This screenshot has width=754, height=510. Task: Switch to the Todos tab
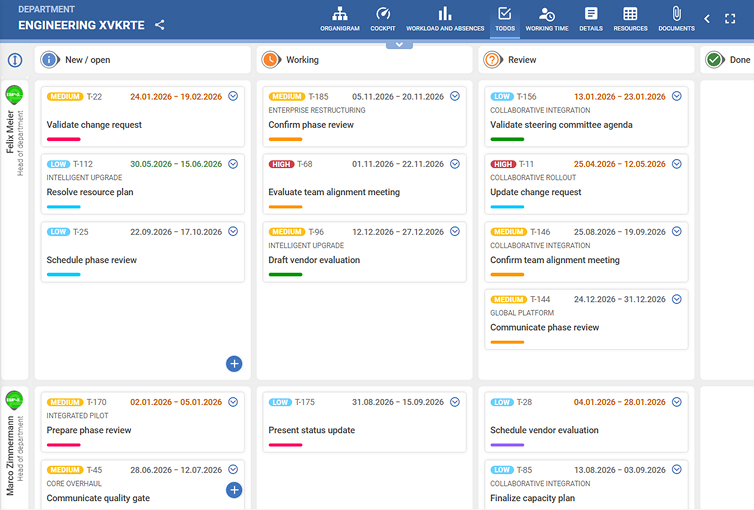[505, 19]
